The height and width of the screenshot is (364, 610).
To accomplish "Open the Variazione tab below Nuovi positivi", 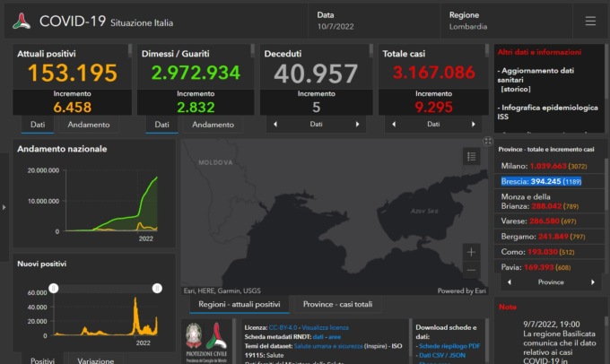I will pos(95,360).
